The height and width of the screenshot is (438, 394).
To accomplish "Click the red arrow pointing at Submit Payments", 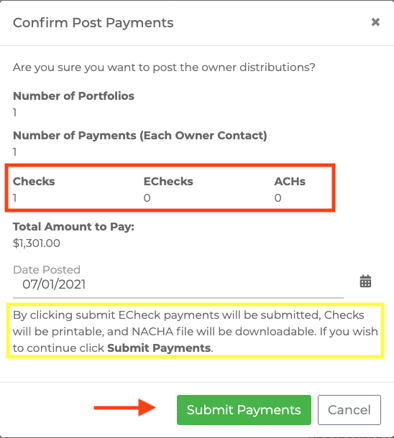I will point(125,408).
